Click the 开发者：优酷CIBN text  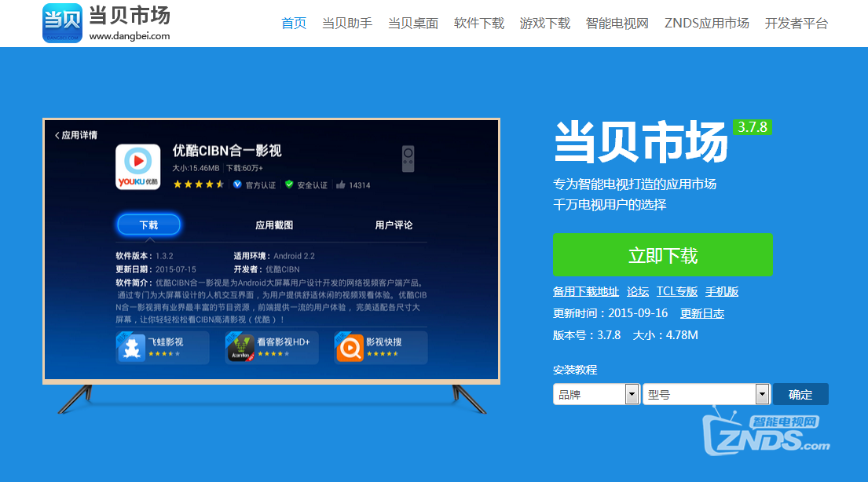(x=266, y=269)
